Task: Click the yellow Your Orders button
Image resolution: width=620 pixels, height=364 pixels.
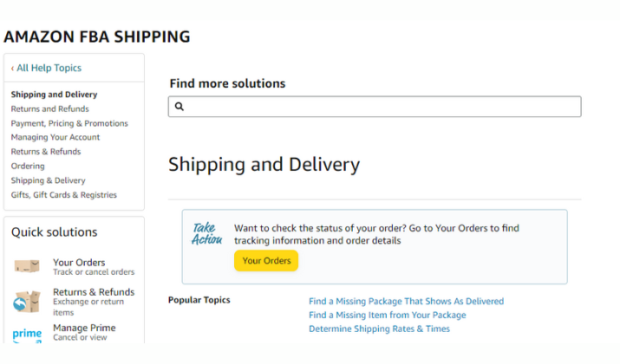Action: pyautogui.click(x=266, y=261)
